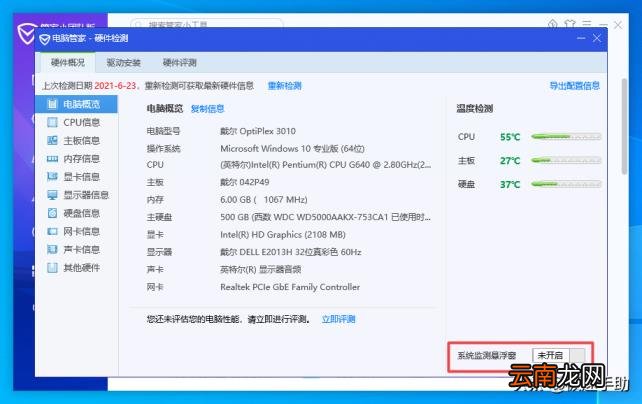Select the 电脑概览 label in sidebar
642x404 pixels.
[x=81, y=104]
